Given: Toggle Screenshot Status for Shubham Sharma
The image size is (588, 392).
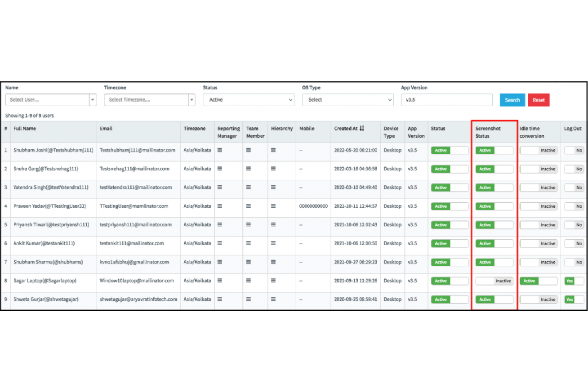Looking at the screenshot, I should coord(494,263).
